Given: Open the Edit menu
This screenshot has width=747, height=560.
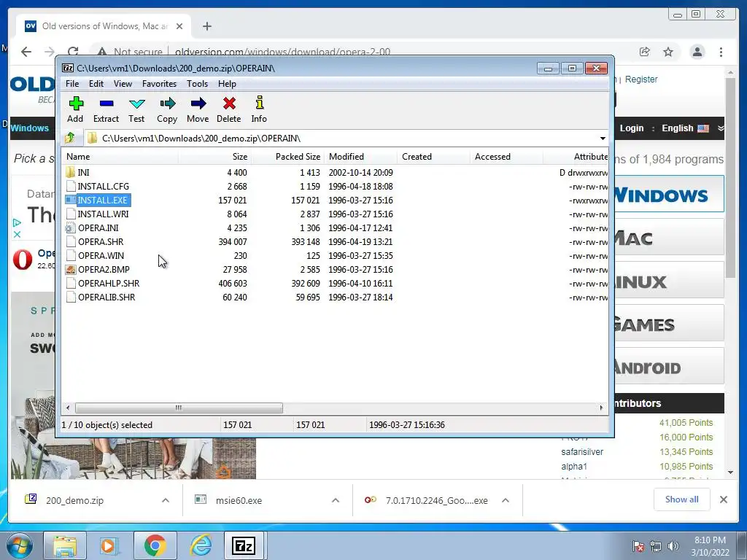Looking at the screenshot, I should [96, 84].
